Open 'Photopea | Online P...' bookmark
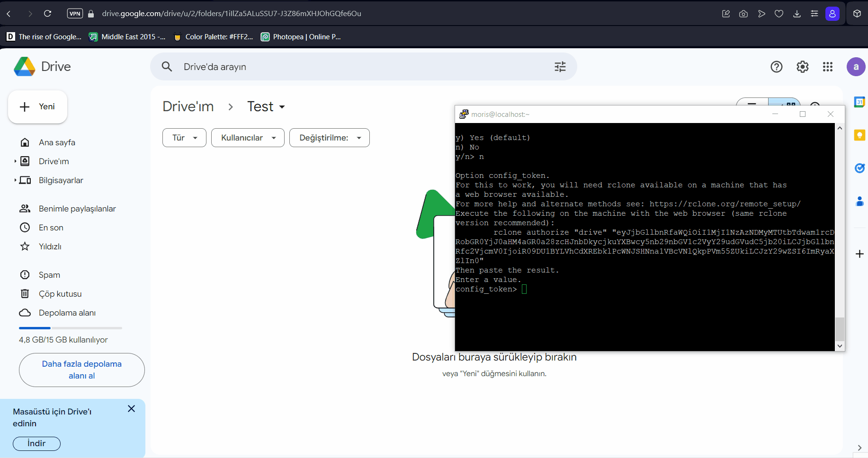The image size is (868, 458). point(301,37)
